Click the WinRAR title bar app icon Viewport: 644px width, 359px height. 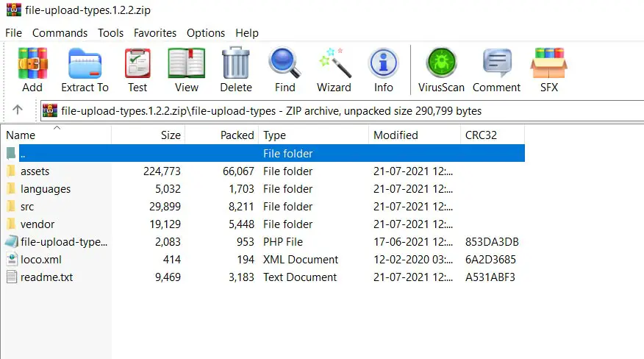(x=13, y=10)
